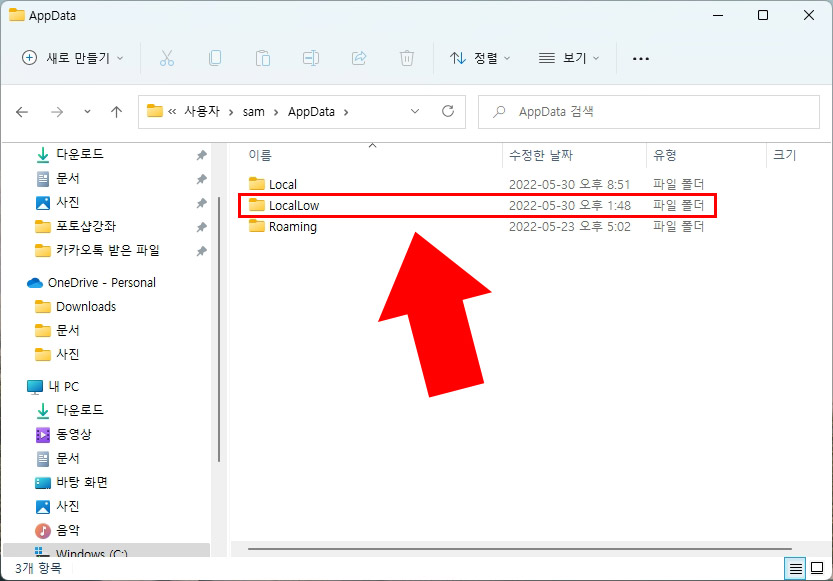Sort by 수정한 날짜 column header
Viewport: 833px width, 581px height.
541,155
